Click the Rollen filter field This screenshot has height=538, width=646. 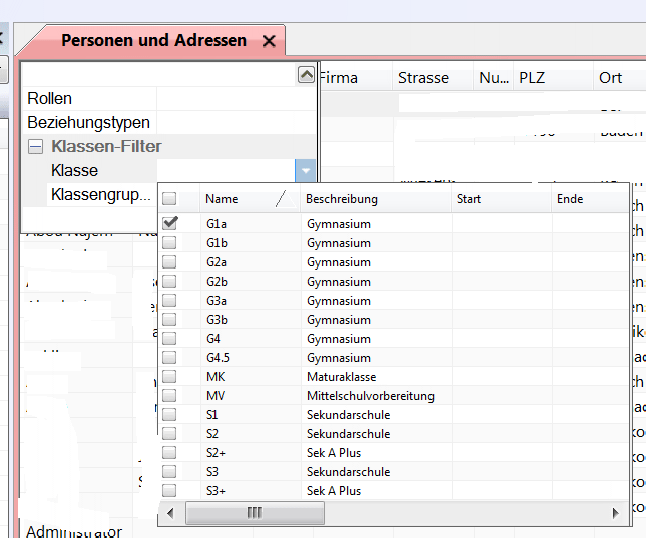coord(236,99)
